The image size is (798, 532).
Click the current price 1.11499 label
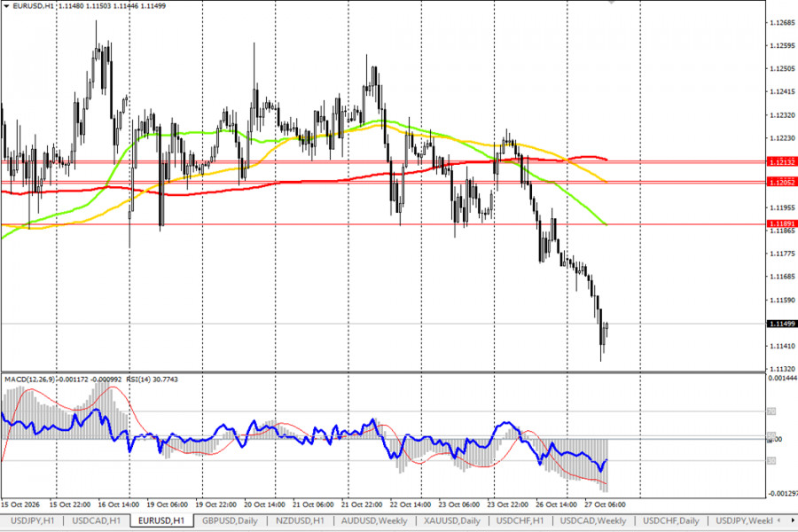coord(782,324)
